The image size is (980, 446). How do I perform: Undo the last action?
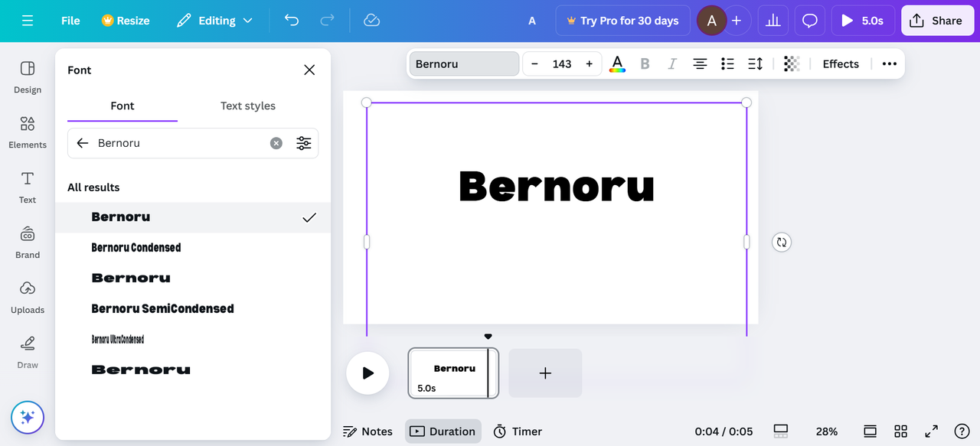pos(292,21)
